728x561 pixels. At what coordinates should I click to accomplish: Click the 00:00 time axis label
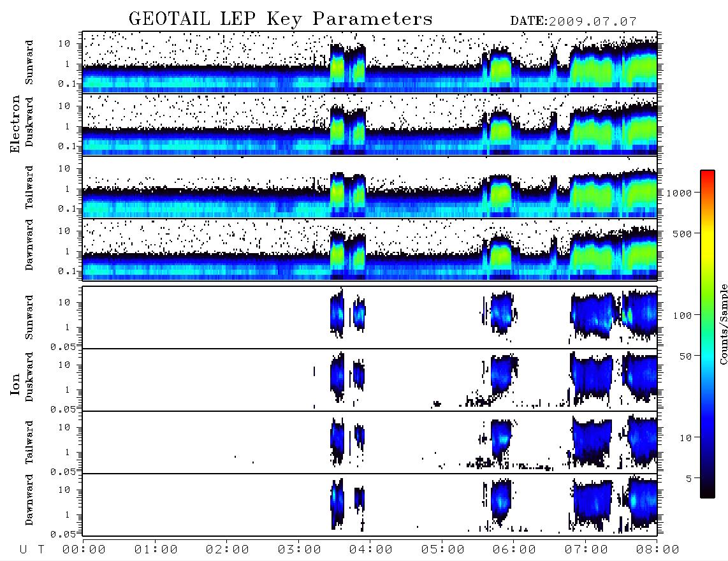pyautogui.click(x=84, y=550)
